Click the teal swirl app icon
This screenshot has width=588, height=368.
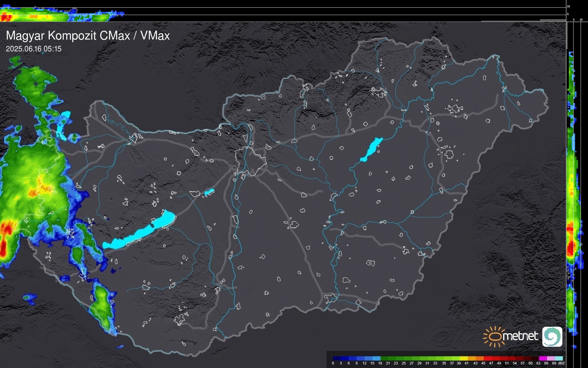tap(552, 336)
